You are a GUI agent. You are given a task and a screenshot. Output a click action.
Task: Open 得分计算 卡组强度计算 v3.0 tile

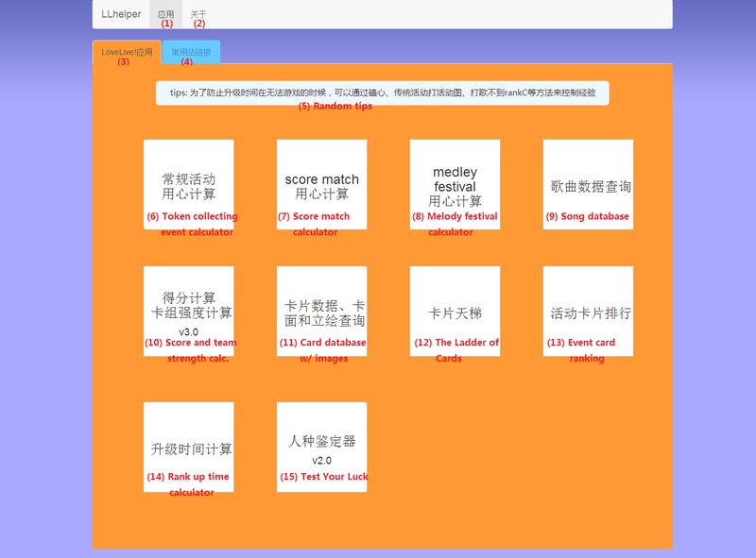[188, 312]
